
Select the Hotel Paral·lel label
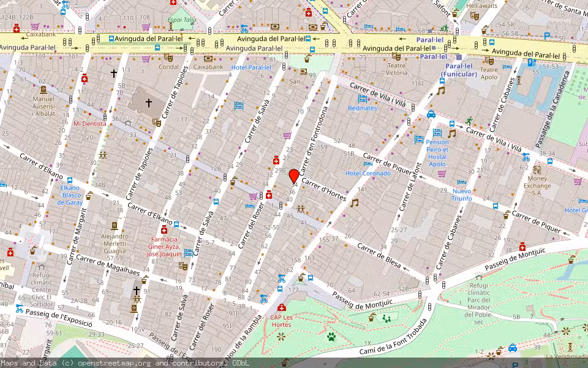coord(251,67)
